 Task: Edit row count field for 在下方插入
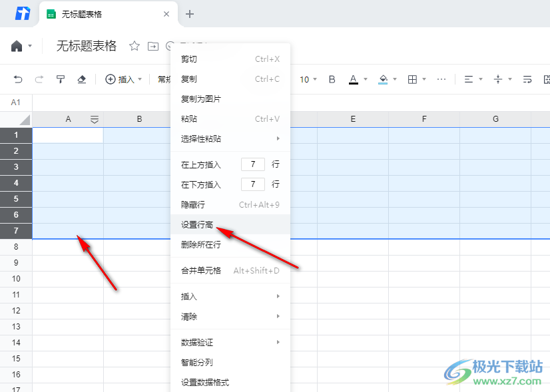coord(253,184)
